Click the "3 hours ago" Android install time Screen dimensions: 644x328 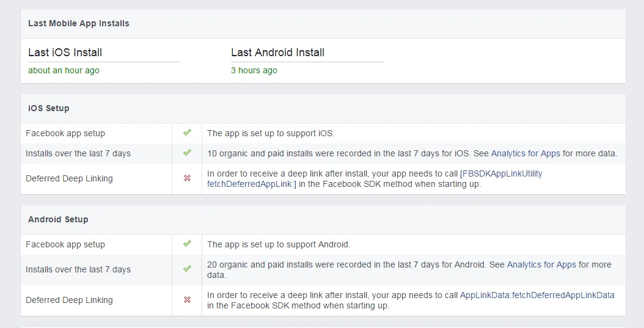point(254,70)
